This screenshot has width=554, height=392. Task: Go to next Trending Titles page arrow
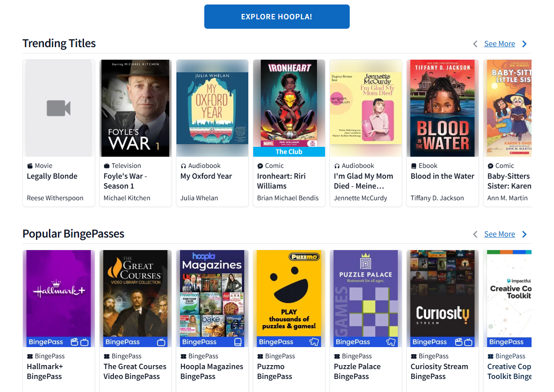[x=524, y=44]
